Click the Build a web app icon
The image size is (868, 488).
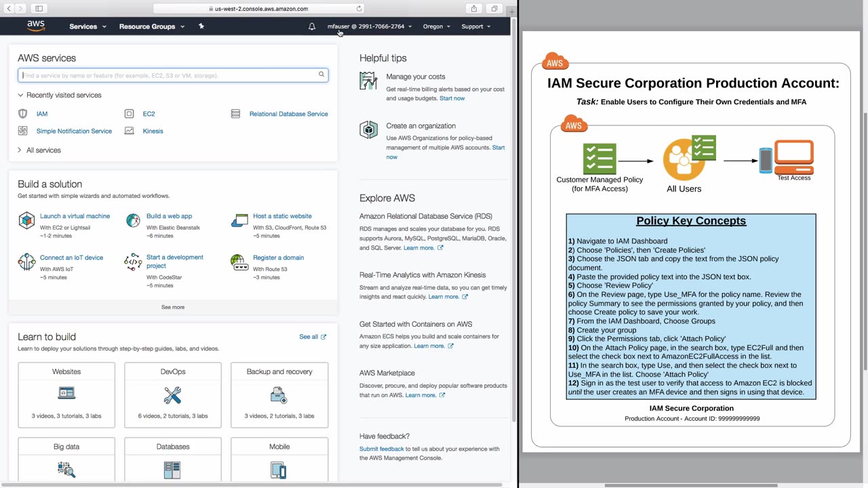(134, 220)
